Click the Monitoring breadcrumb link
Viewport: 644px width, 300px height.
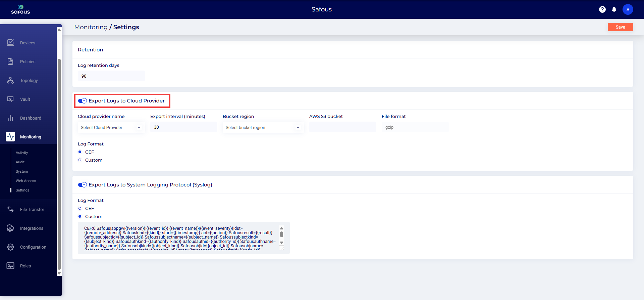(91, 27)
